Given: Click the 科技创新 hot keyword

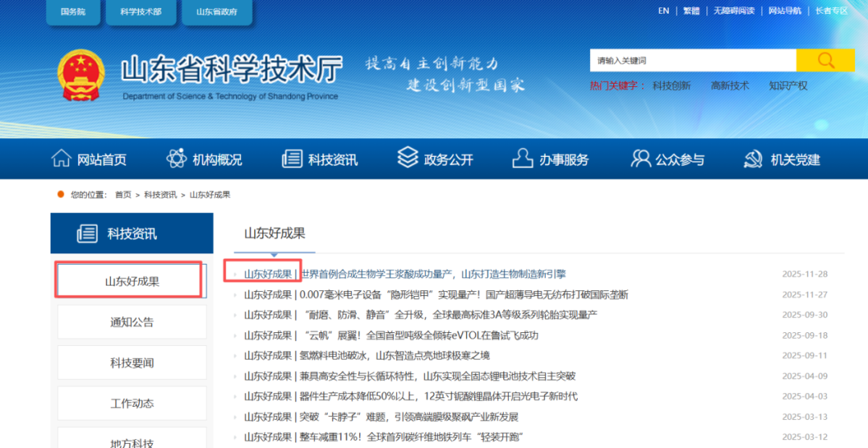Looking at the screenshot, I should click(671, 85).
